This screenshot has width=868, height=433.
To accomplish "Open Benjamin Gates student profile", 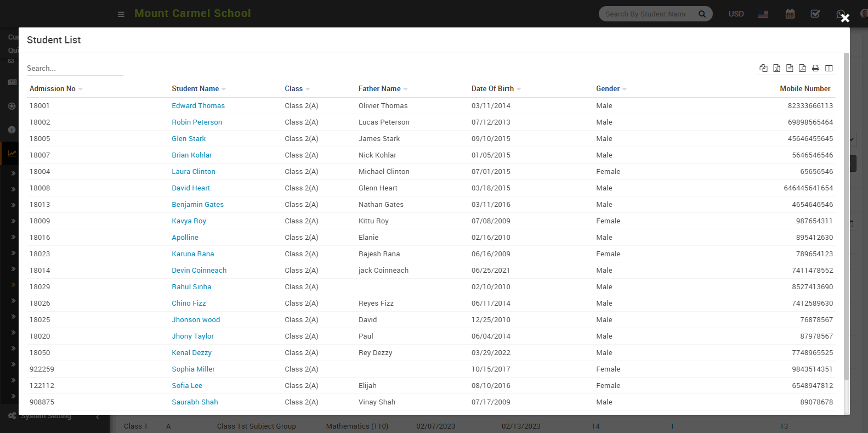I will pos(197,205).
